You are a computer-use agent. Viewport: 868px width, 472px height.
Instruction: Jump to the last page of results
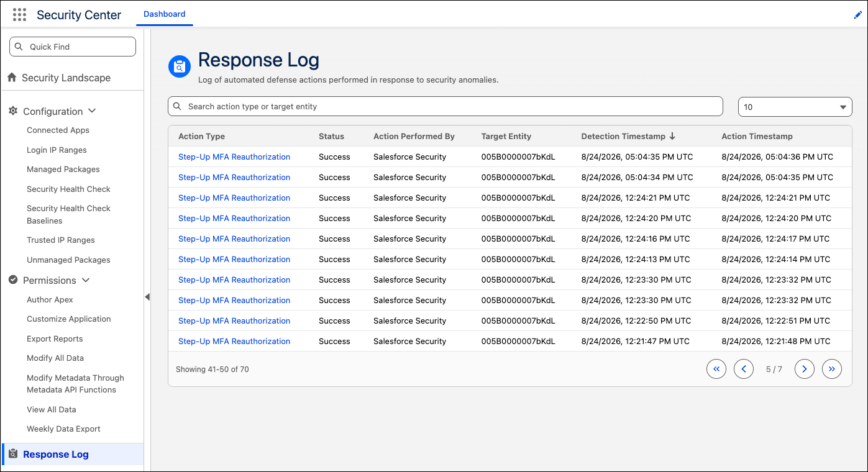click(832, 369)
